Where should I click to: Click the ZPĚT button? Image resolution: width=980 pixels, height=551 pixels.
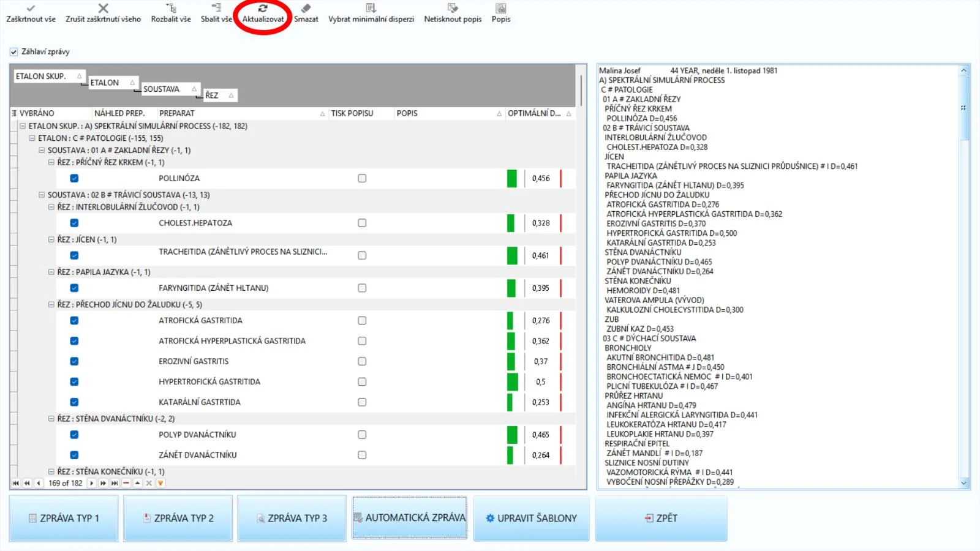(x=661, y=518)
